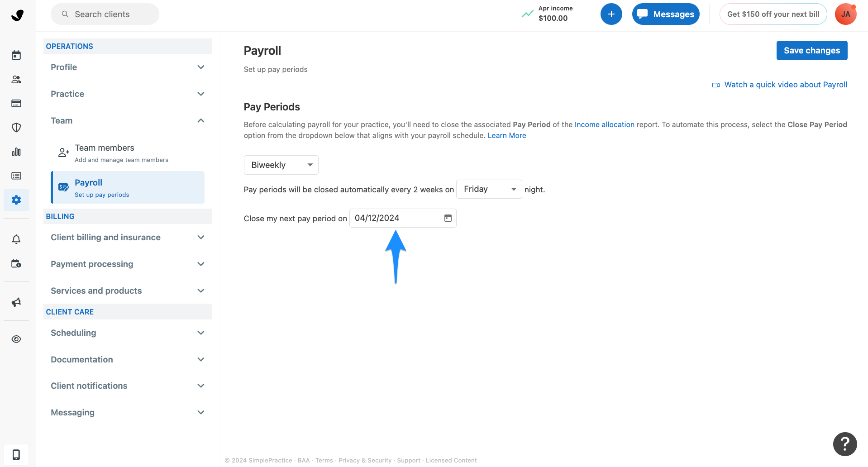The width and height of the screenshot is (868, 467).
Task: Open the Billing card icon
Action: click(x=16, y=103)
